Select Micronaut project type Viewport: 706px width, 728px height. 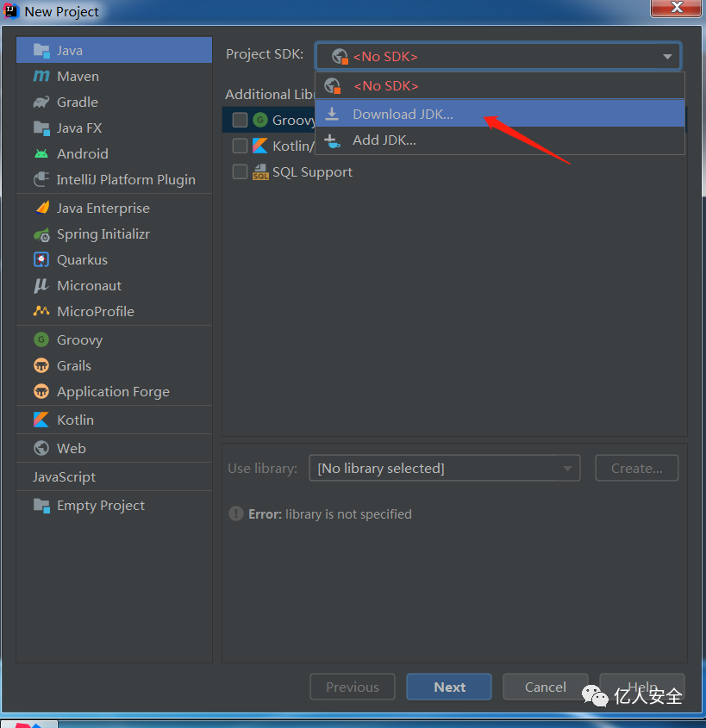pos(115,285)
